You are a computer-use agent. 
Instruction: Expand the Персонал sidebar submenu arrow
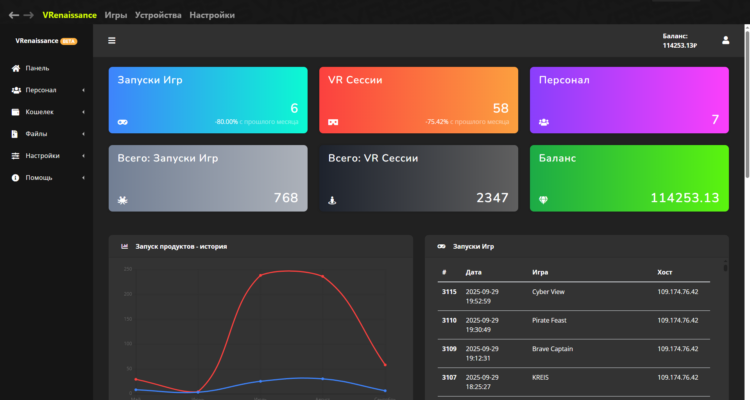point(83,90)
